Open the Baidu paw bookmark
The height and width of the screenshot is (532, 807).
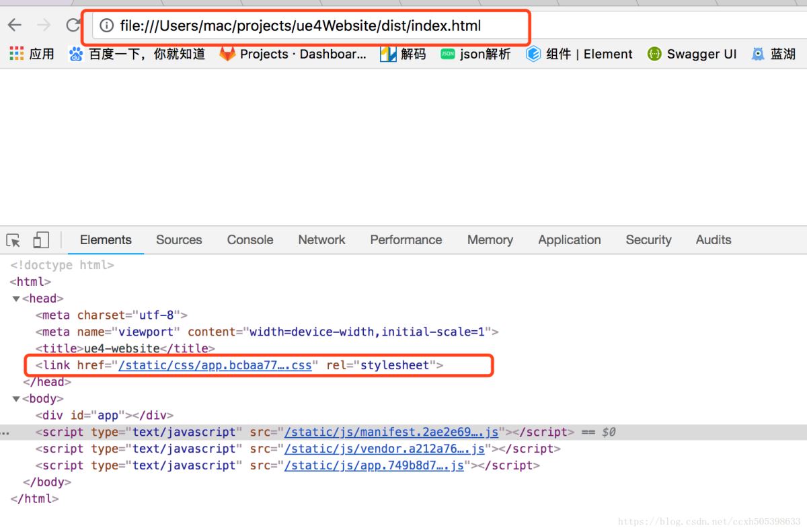[76, 54]
